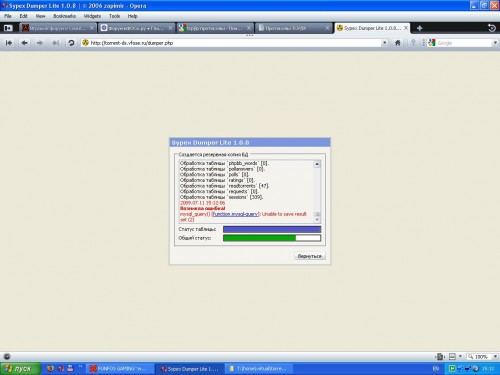
Task: Follow the function.mysql-query link
Action: (235, 214)
